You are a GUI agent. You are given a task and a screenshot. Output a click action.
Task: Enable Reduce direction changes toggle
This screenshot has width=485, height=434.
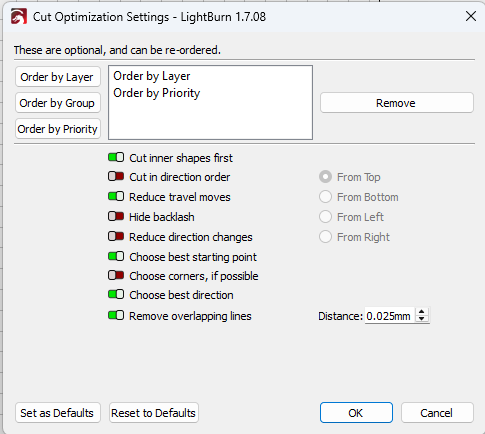116,236
